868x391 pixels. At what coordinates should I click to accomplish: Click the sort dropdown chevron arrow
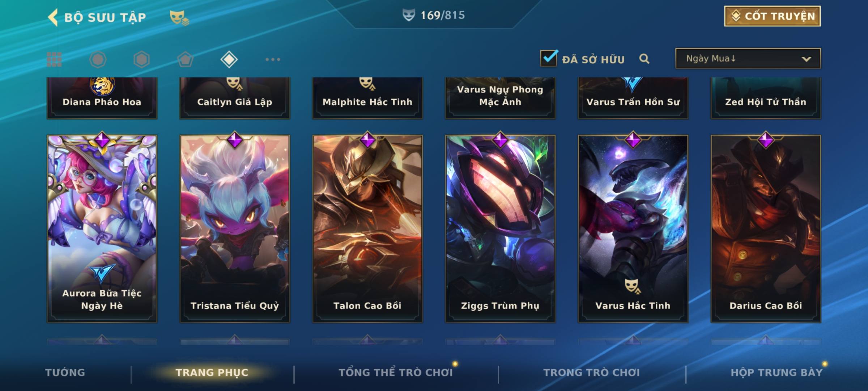coord(806,59)
